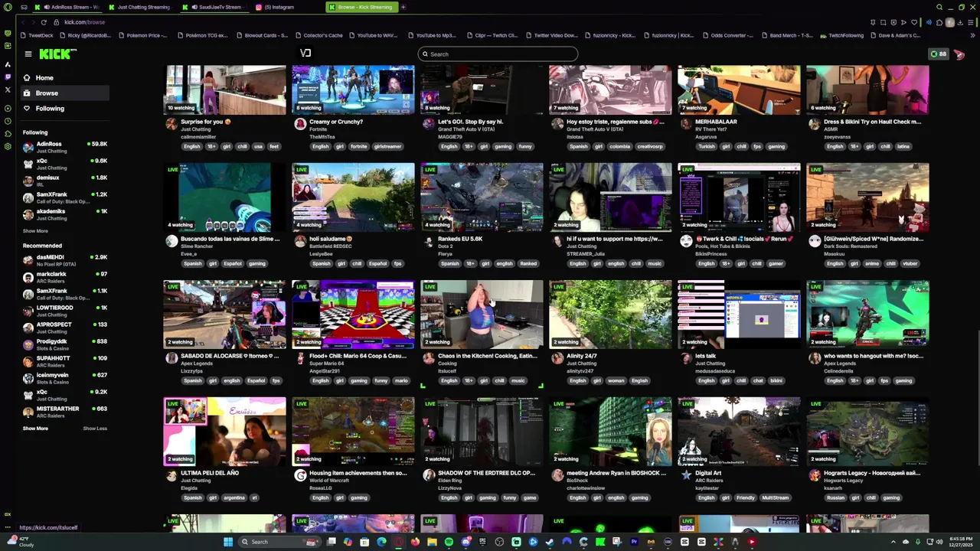Click Itslucelf channel avatar

pyautogui.click(x=429, y=357)
